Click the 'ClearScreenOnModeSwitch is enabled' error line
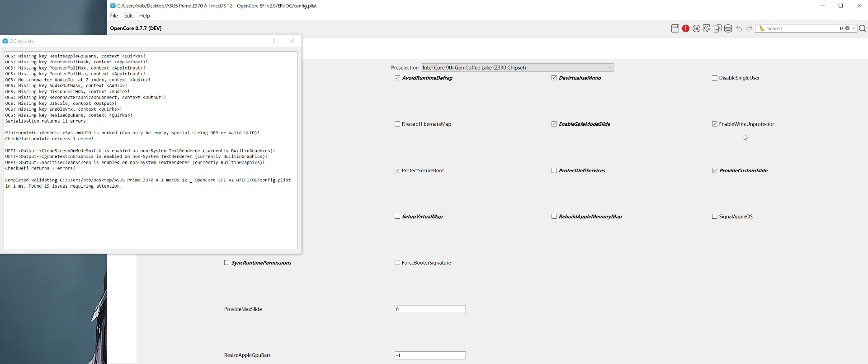This screenshot has width=868, height=364. (140, 151)
